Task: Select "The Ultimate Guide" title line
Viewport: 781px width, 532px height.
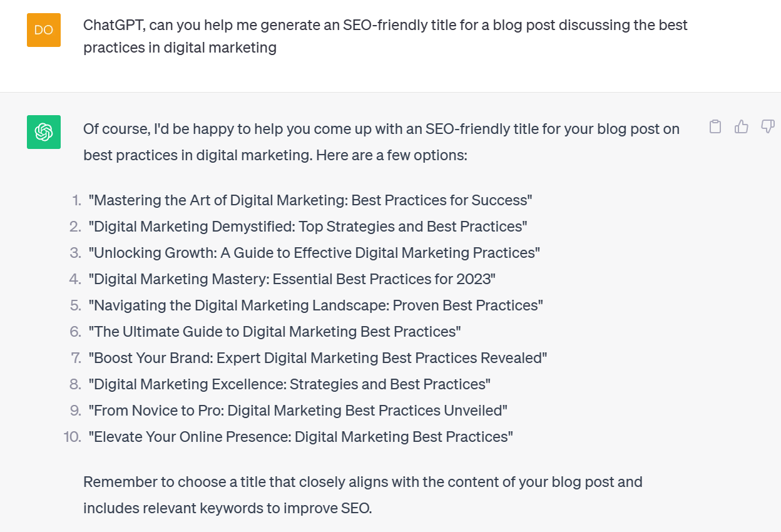Action: [275, 332]
